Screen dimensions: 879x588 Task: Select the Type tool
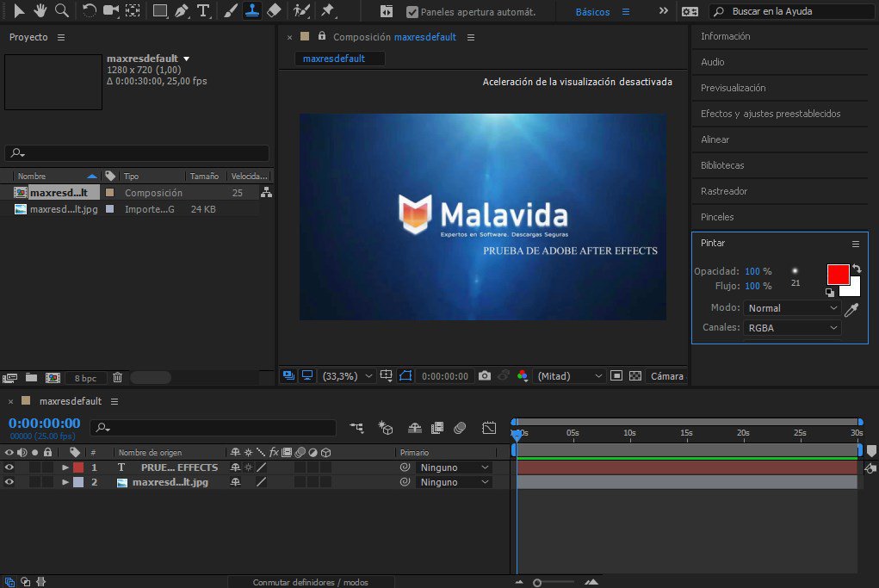(203, 11)
